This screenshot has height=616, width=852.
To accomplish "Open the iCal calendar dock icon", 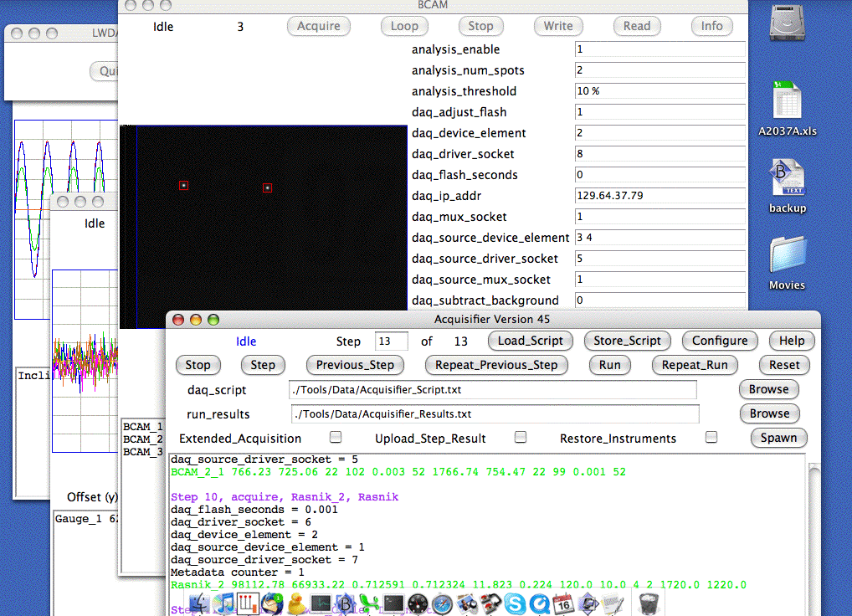I will [564, 602].
